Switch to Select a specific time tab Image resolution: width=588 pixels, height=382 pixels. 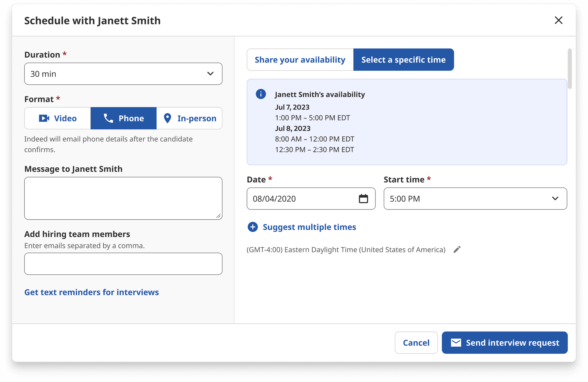[403, 60]
